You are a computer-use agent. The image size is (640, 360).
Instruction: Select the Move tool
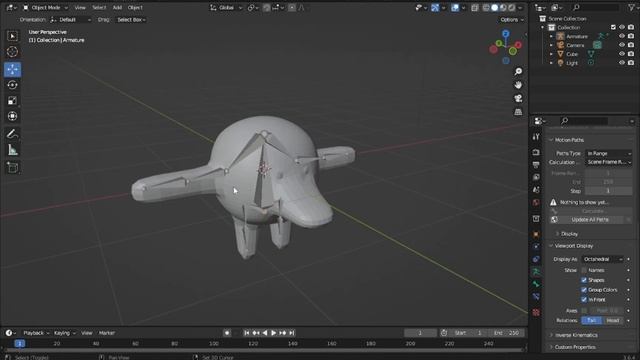(12, 69)
